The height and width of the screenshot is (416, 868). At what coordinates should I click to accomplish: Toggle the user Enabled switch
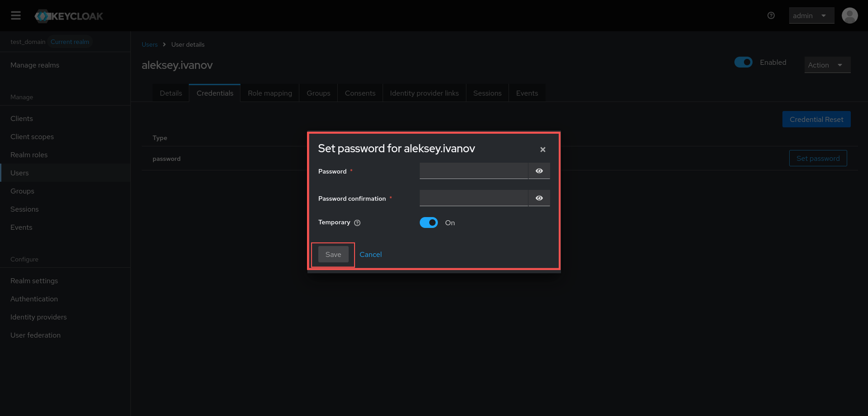click(743, 63)
